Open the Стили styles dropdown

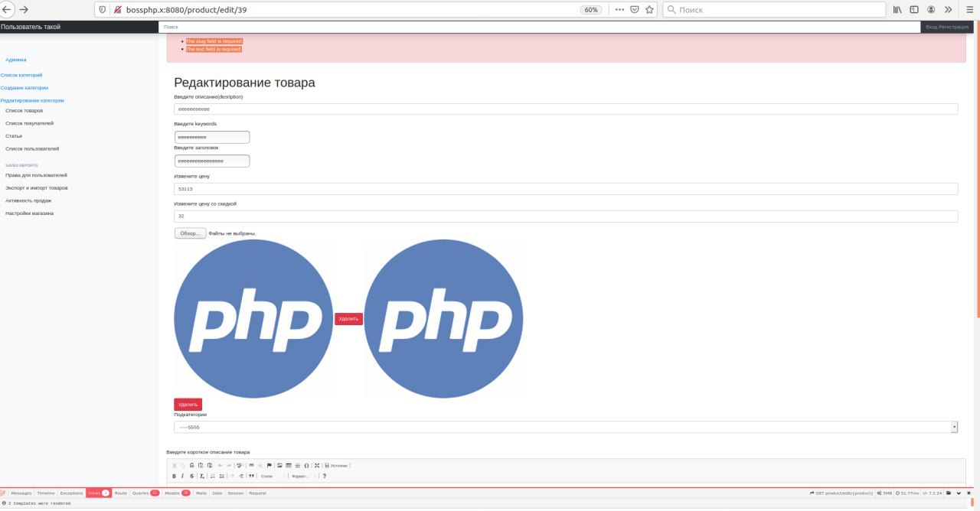pos(273,476)
